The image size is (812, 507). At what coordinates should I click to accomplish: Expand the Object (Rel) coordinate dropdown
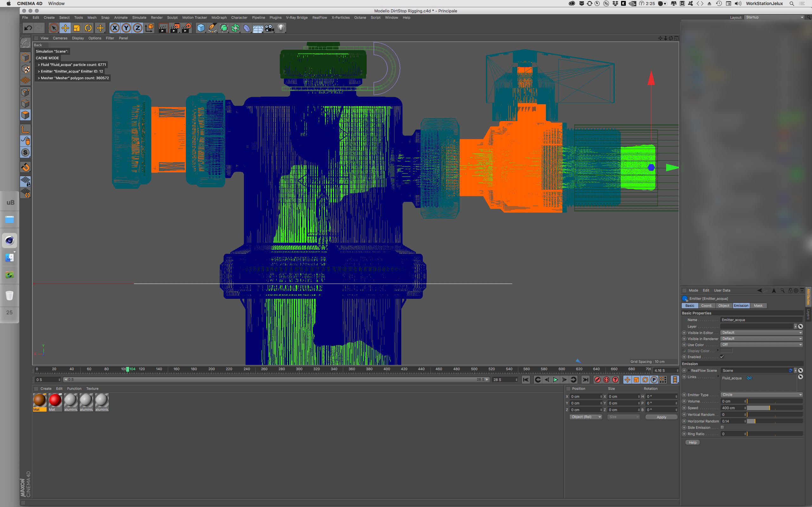click(x=586, y=417)
